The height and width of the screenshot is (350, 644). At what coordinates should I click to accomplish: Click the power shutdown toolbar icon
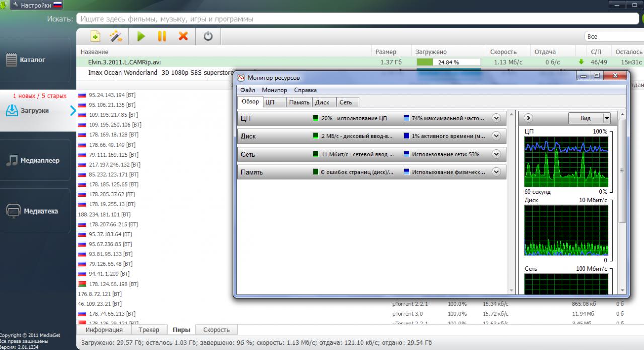click(208, 36)
